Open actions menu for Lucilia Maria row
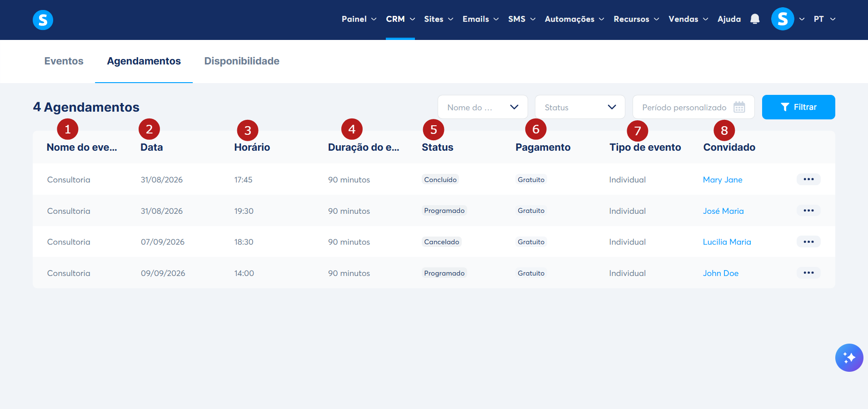Image resolution: width=868 pixels, height=409 pixels. 808,241
